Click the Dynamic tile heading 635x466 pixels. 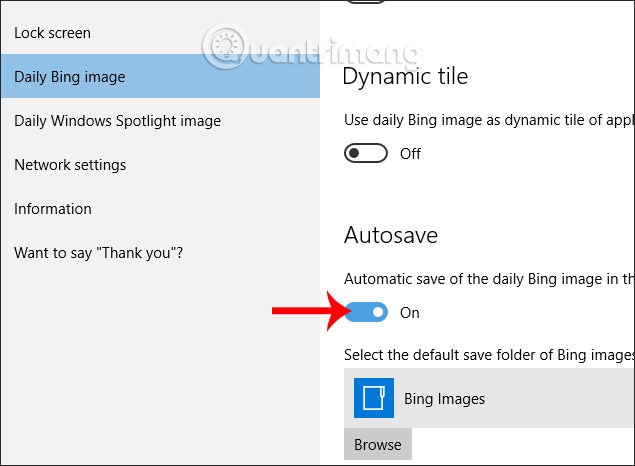[405, 76]
